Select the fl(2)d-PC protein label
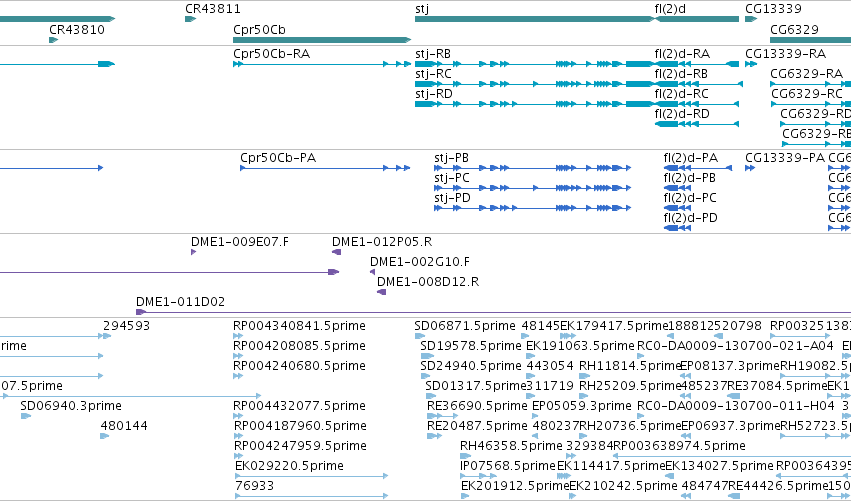The height and width of the screenshot is (501, 851). click(x=690, y=198)
